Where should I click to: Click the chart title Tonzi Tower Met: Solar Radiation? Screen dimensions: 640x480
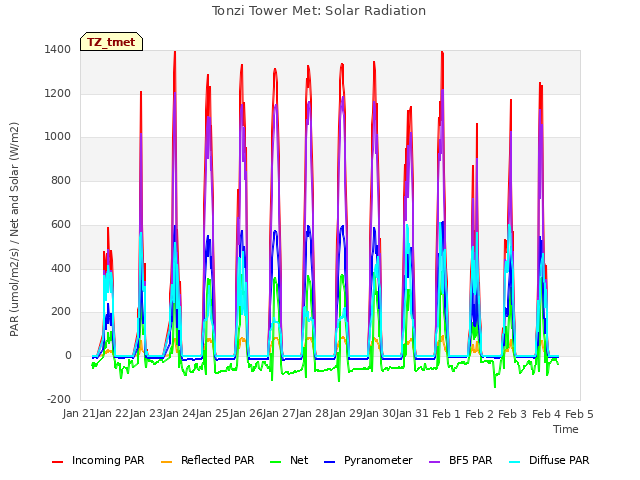tap(319, 11)
